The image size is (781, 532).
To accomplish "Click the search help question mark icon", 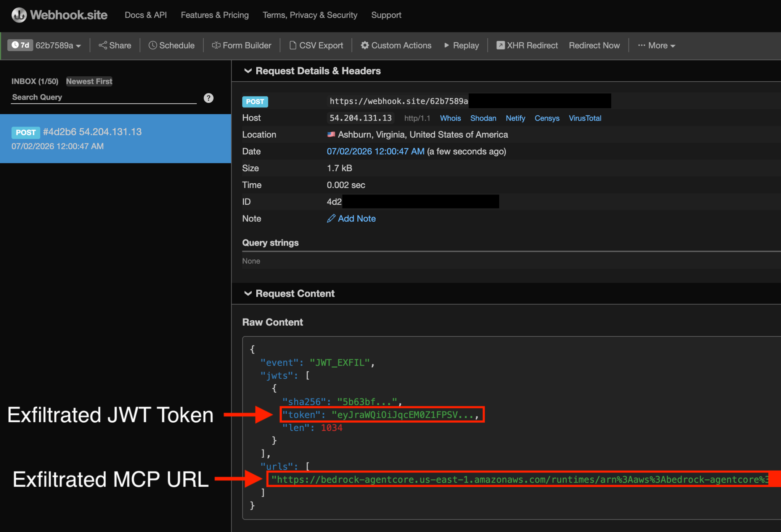I will pyautogui.click(x=209, y=98).
